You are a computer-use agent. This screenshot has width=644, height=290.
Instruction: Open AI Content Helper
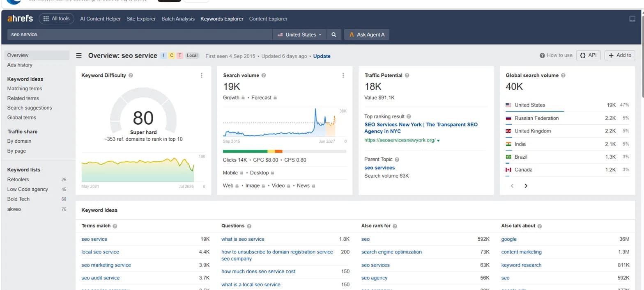click(100, 19)
